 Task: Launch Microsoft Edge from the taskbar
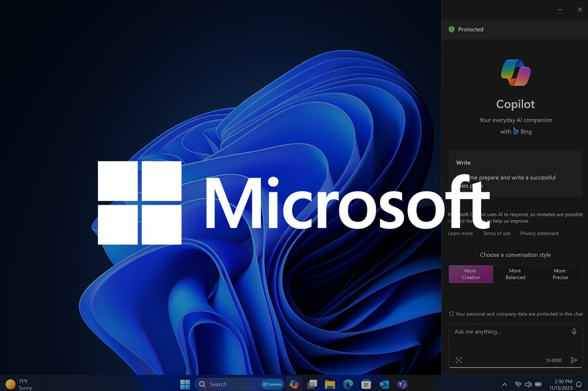pos(348,384)
